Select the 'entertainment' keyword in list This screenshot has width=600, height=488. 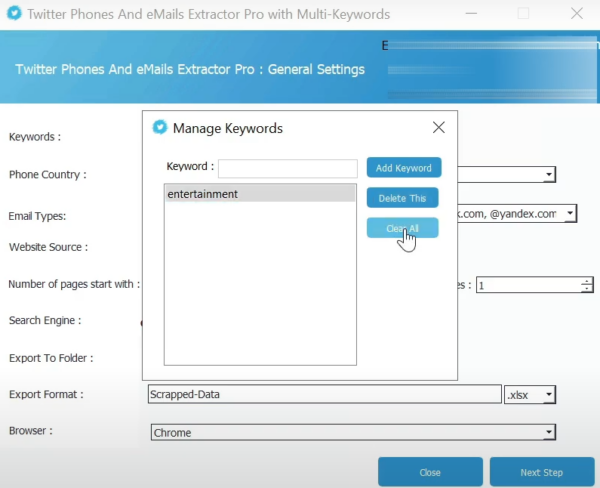point(259,194)
